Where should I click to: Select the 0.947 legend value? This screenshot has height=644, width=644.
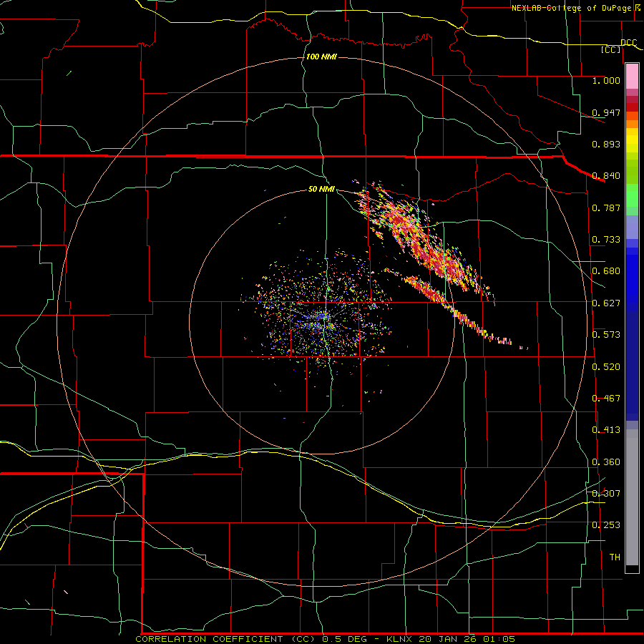click(606, 112)
